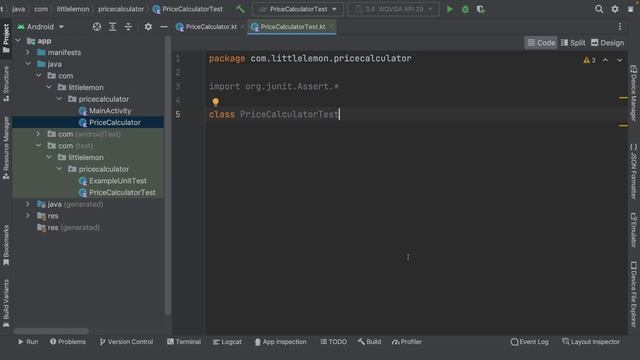Select PriceCalculator class in tree
The width and height of the screenshot is (640, 360).
110,122
